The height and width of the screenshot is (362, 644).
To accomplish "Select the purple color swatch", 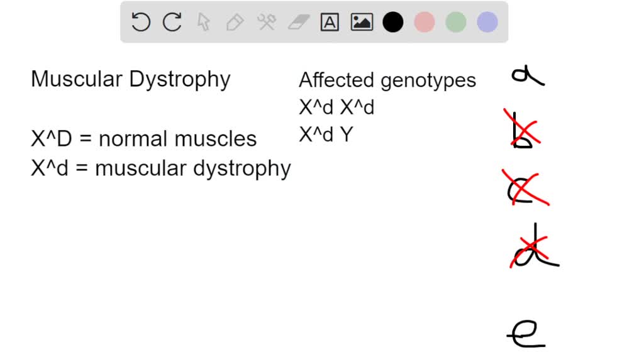I will point(487,22).
